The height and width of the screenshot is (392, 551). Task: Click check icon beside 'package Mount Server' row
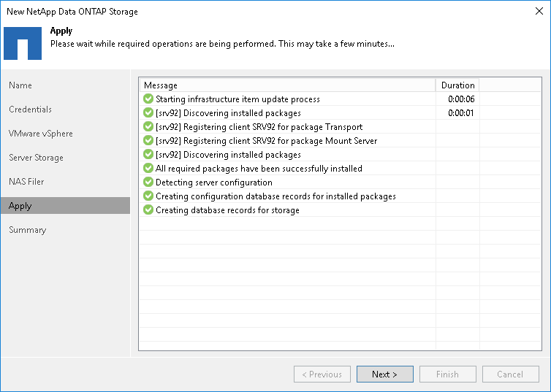point(148,141)
